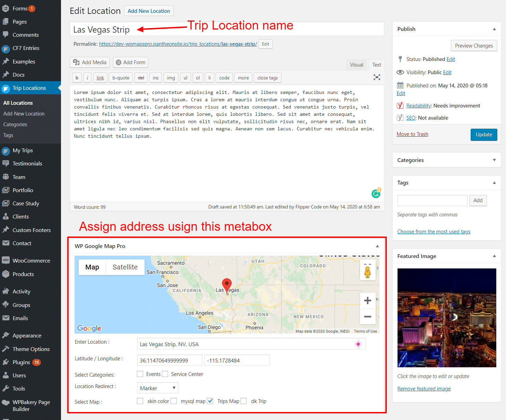Viewport: 506px width, 420px height.
Task: Click the location crosshair icon beside Enter Location
Action: pos(358,344)
